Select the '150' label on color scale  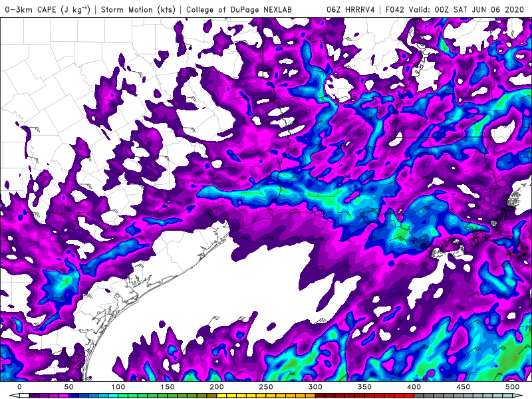[168, 387]
